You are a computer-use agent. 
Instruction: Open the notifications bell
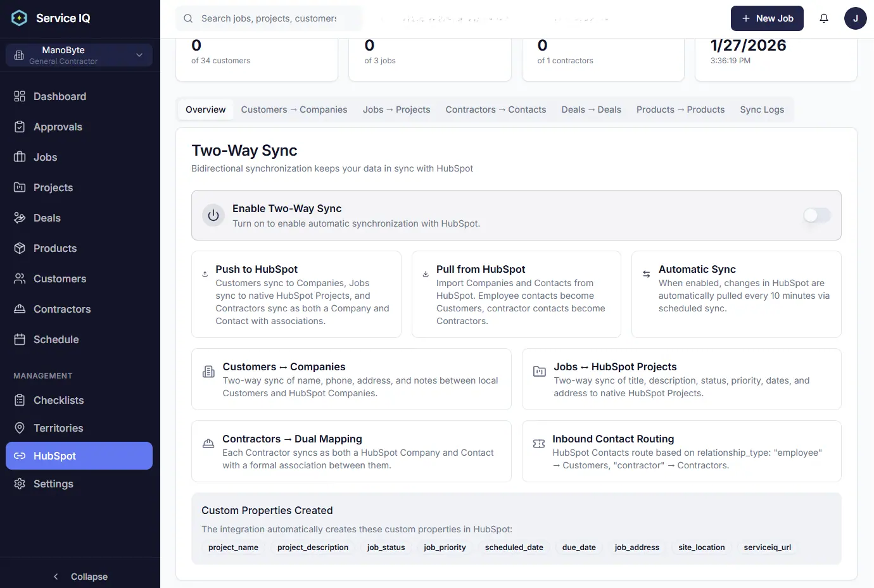(x=824, y=18)
